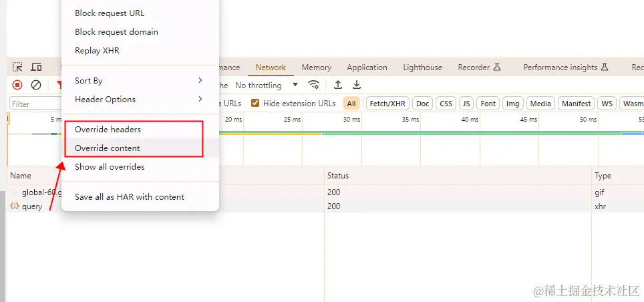Open the No throttling dropdown
Image resolution: width=644 pixels, height=302 pixels.
267,86
